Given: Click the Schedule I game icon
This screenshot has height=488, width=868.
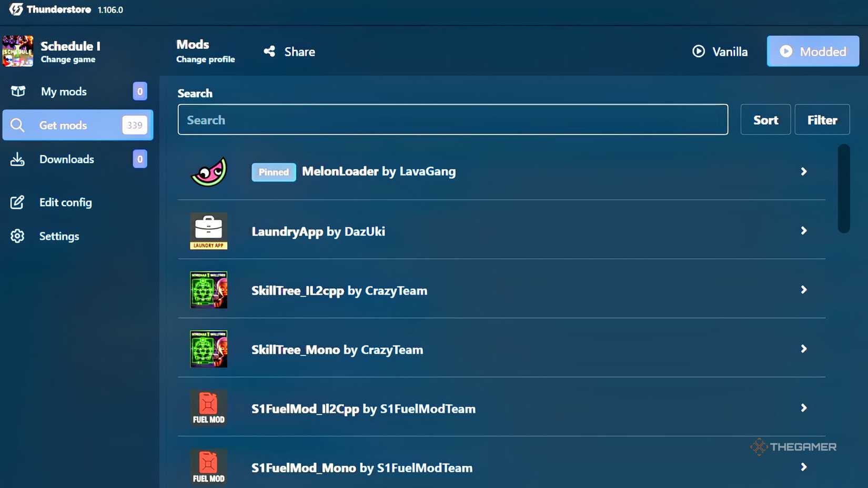Looking at the screenshot, I should [18, 51].
